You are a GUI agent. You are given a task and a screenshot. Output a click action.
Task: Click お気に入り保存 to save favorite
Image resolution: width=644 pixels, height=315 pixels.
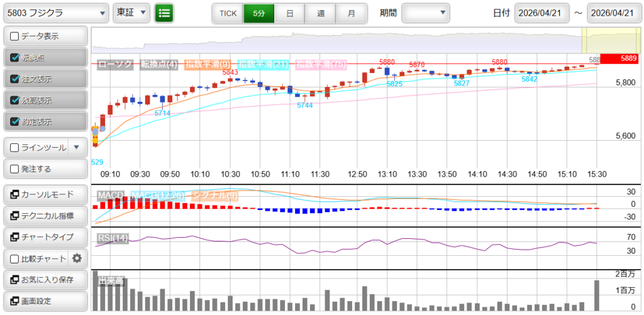tap(45, 279)
